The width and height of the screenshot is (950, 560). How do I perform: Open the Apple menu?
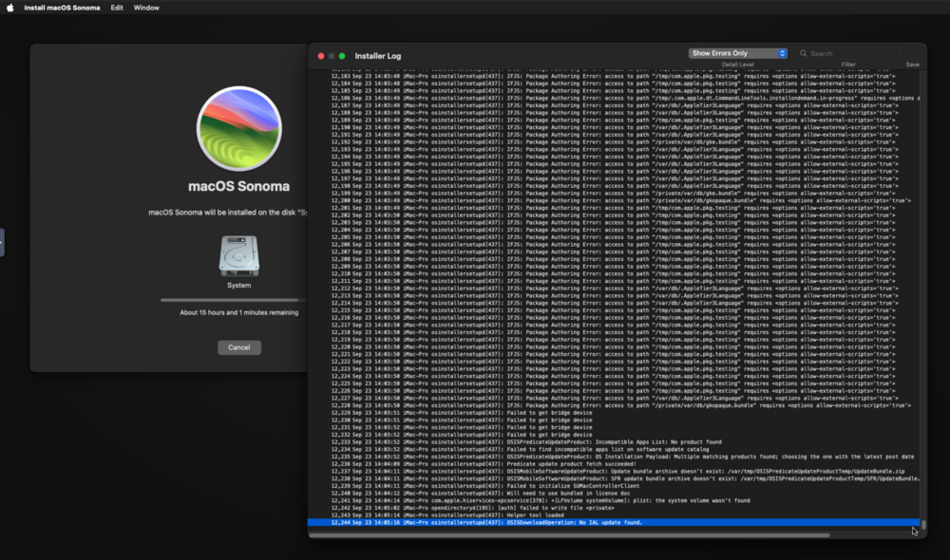click(x=10, y=8)
